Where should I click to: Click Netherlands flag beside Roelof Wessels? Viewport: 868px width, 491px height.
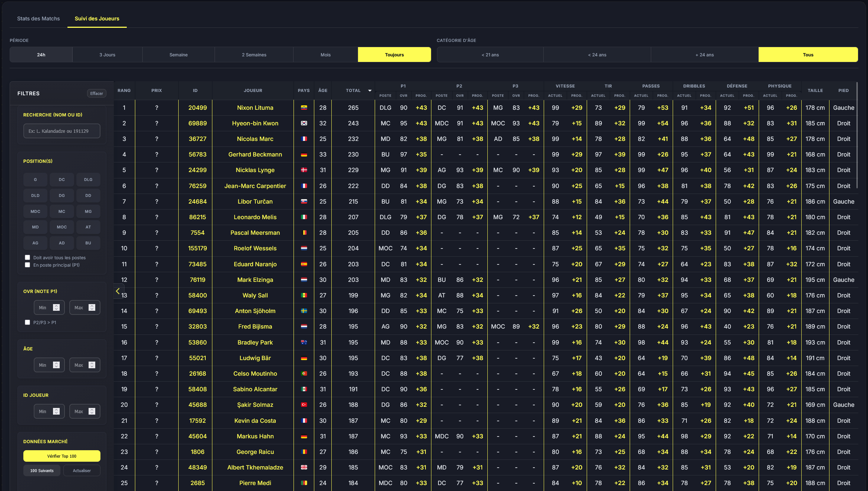point(304,248)
